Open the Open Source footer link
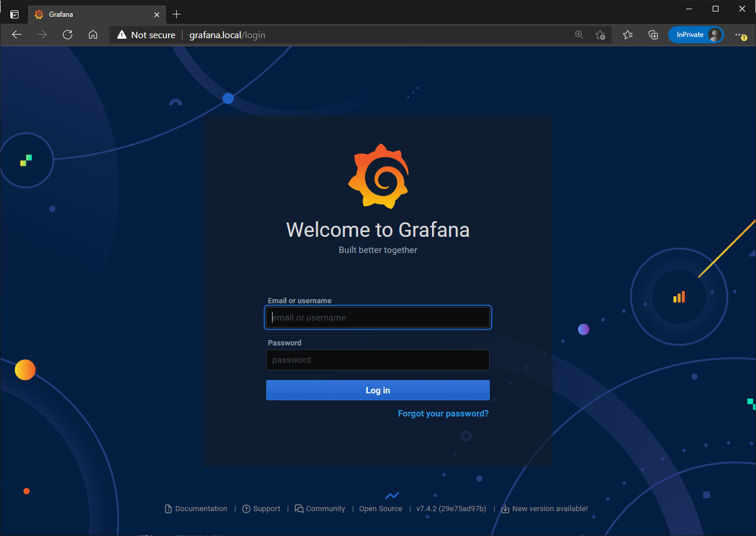Screen dimensions: 756x536 tap(381, 509)
